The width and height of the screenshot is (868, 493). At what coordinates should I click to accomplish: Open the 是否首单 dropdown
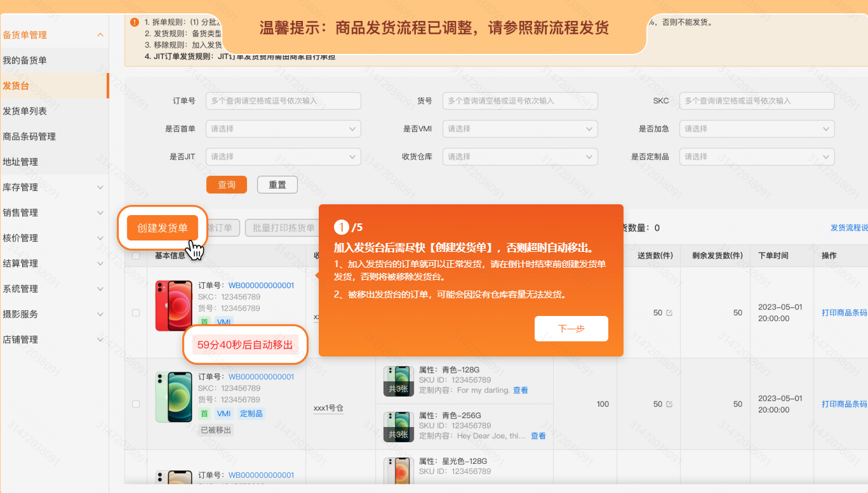coord(283,129)
